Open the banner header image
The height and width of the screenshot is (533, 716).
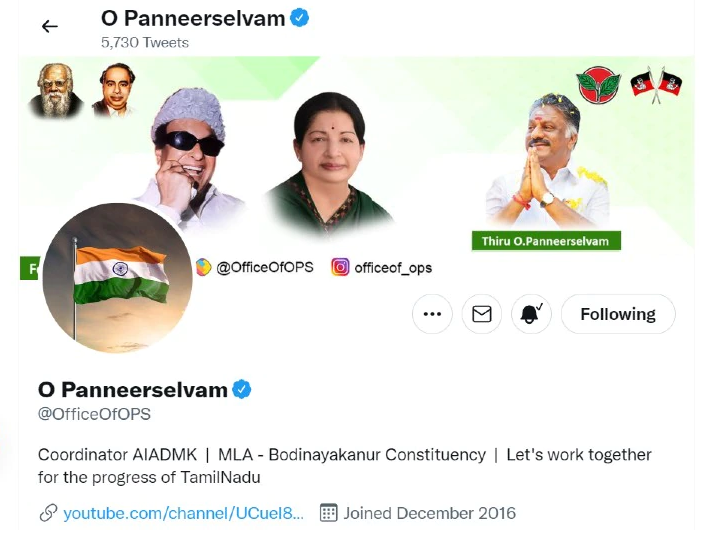click(x=356, y=151)
